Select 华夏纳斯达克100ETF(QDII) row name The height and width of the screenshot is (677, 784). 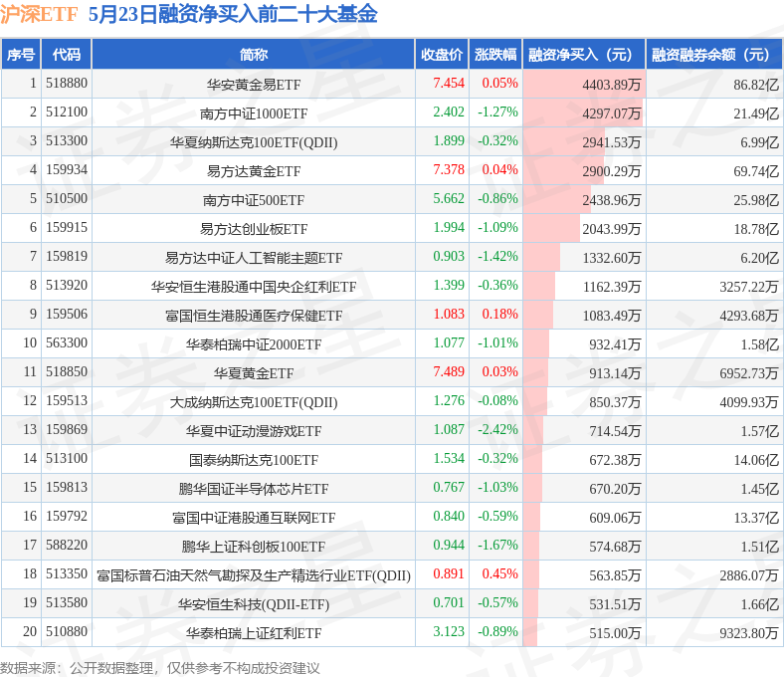coord(254,142)
